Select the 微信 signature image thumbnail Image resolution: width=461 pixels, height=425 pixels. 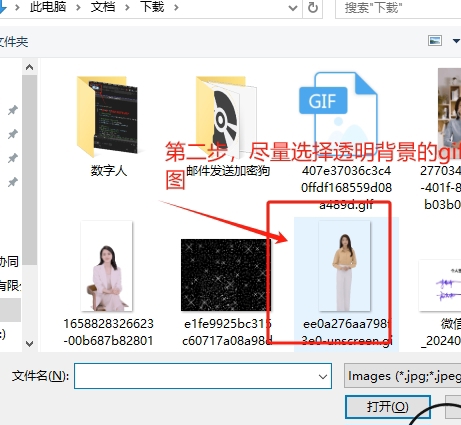click(x=440, y=286)
